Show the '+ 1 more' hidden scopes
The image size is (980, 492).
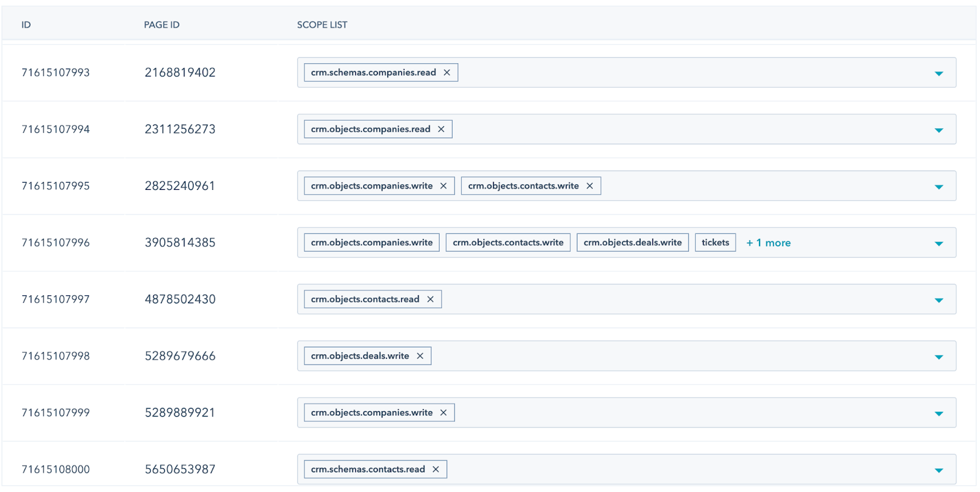click(x=769, y=243)
